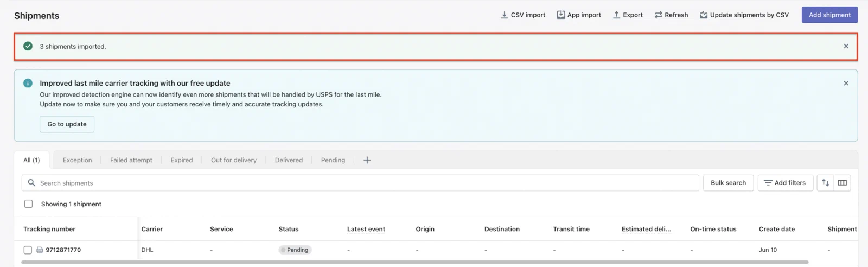This screenshot has width=868, height=267.
Task: Click the Carrier column header
Action: point(152,229)
